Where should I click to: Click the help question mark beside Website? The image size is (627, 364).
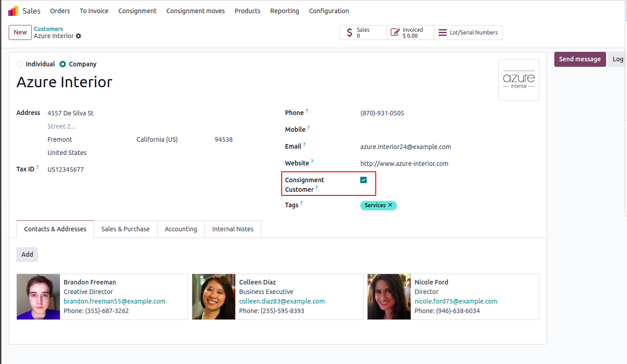pyautogui.click(x=312, y=161)
